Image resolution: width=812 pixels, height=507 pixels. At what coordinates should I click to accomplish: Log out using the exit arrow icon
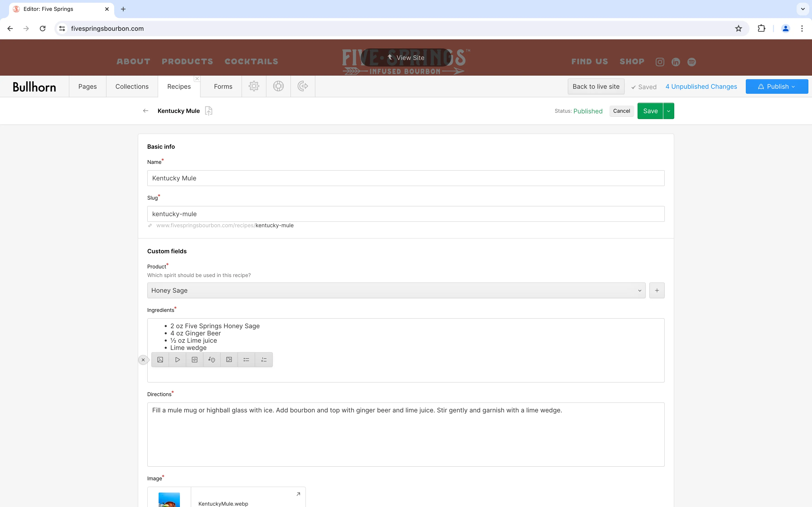tap(302, 86)
